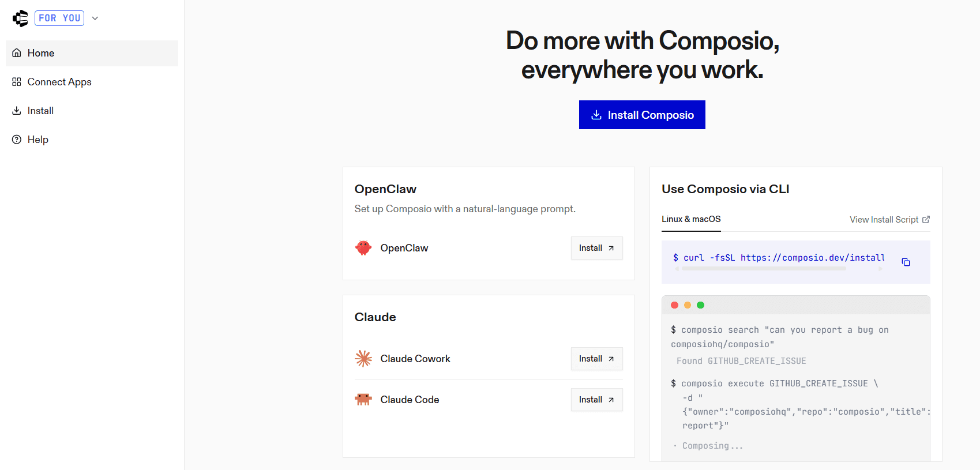Click the command box horizontal scrollbar
Viewport: 980px width, 470px height.
click(764, 269)
